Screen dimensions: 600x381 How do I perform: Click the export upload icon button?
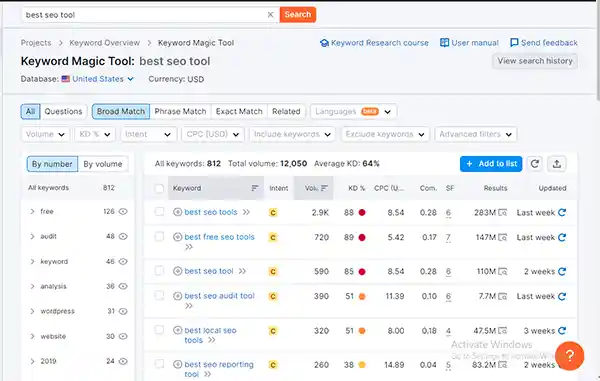(x=557, y=164)
